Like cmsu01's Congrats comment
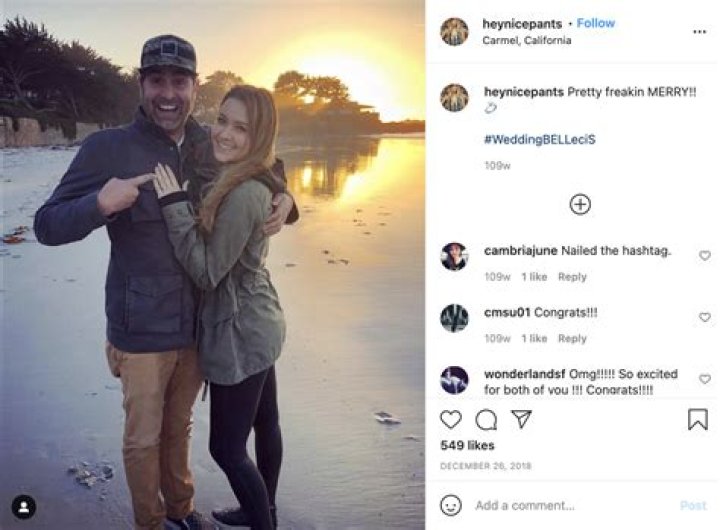 click(x=705, y=317)
